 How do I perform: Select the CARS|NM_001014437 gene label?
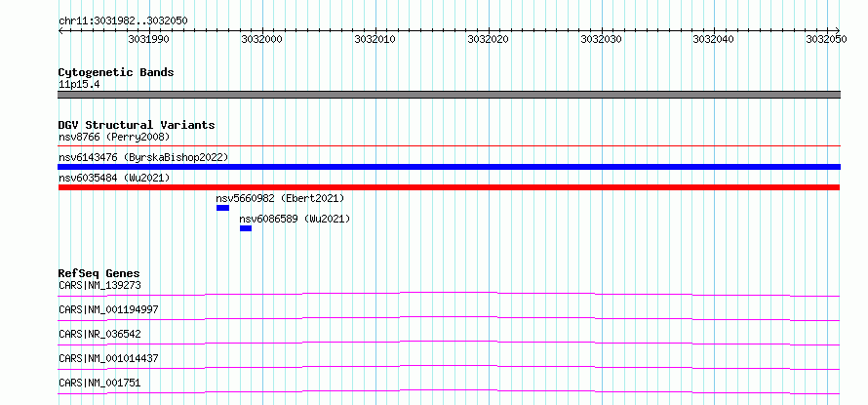108,358
